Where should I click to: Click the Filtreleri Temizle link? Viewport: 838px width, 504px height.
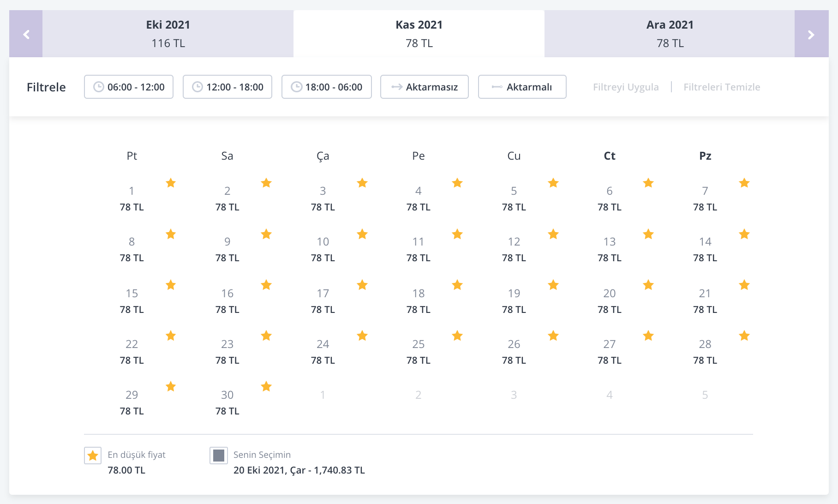pyautogui.click(x=722, y=87)
